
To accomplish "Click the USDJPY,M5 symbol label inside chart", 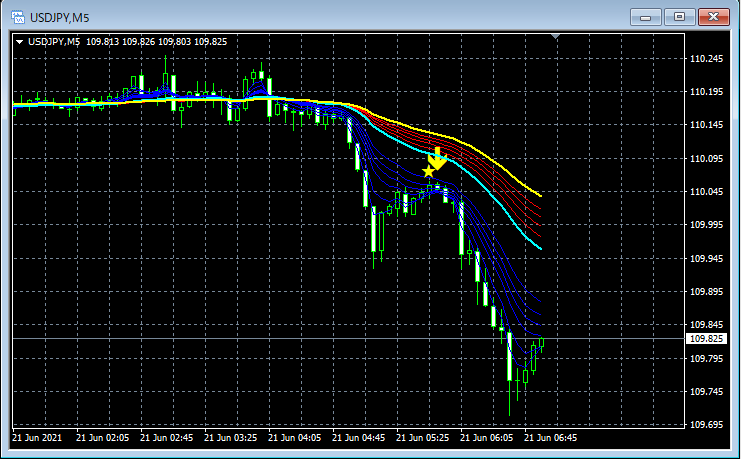I will point(54,42).
